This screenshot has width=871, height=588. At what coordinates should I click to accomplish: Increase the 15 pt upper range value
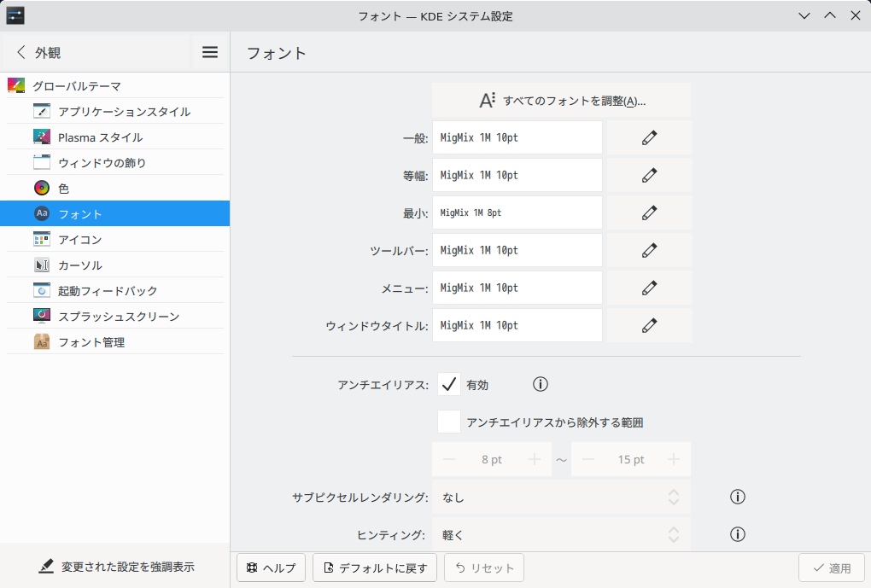point(674,459)
